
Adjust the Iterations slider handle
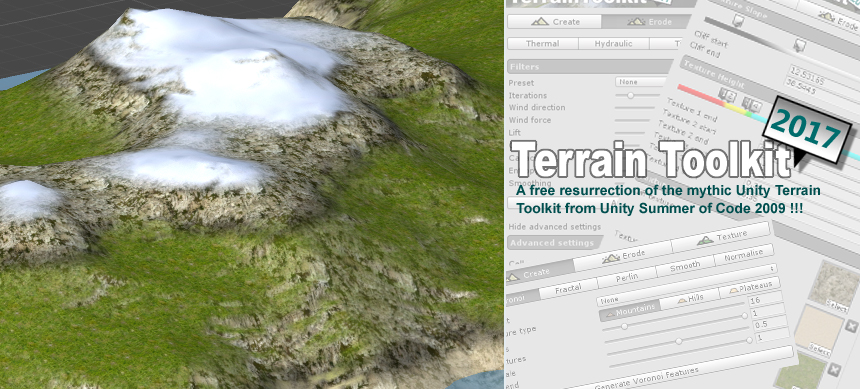630,95
